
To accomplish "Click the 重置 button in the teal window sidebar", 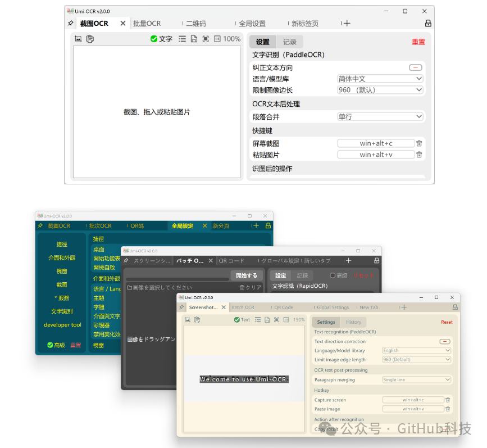I will (75, 345).
